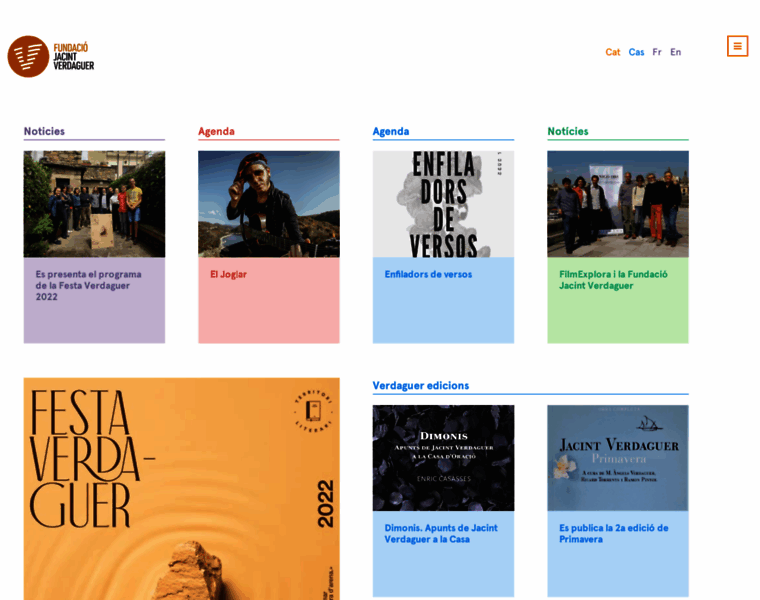Read 'Es presenta el programa de la Festa Verdaguer 2022'

89,285
